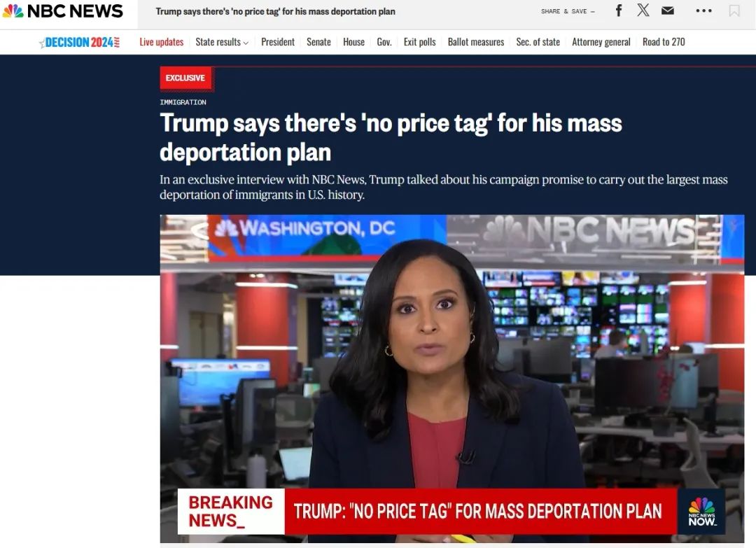View the Exit polls page
Viewport: 756px width, 548px height.
pyautogui.click(x=419, y=42)
